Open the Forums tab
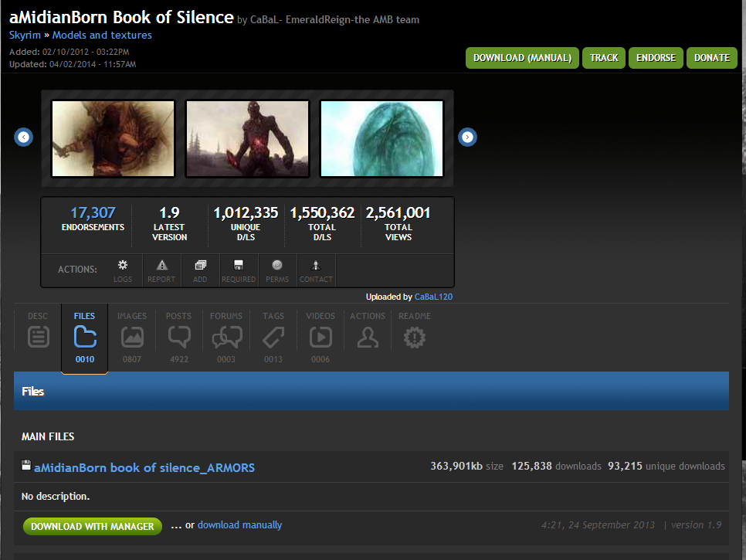The image size is (746, 560). tap(226, 337)
